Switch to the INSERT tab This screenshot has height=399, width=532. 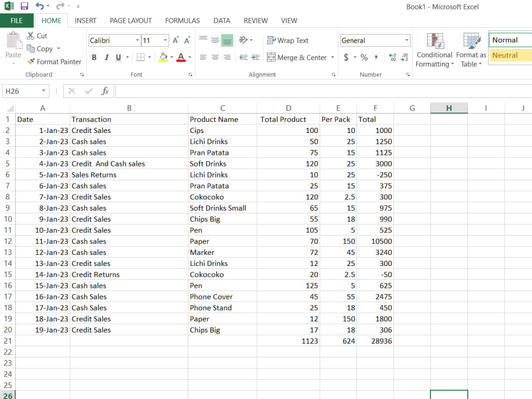[x=86, y=21]
